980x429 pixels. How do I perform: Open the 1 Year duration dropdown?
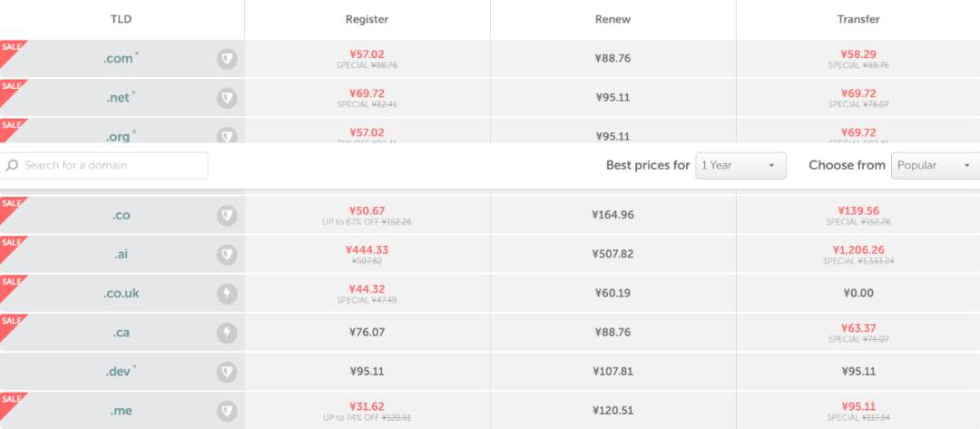740,165
